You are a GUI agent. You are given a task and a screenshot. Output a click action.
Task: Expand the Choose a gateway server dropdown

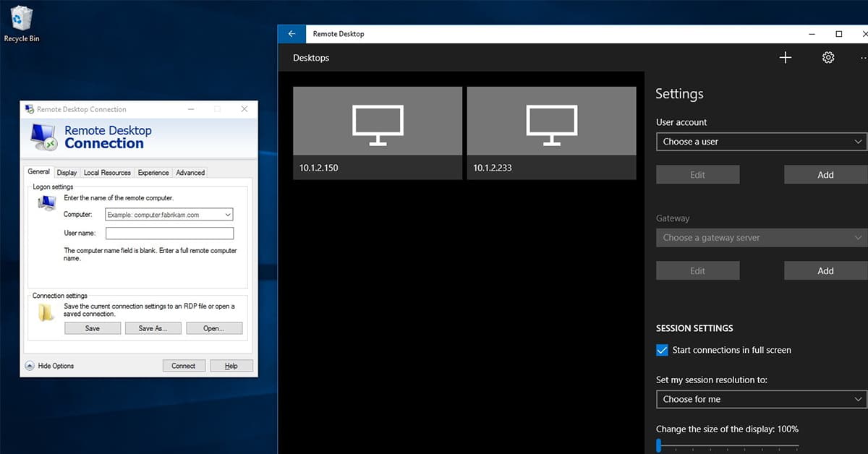click(x=762, y=237)
